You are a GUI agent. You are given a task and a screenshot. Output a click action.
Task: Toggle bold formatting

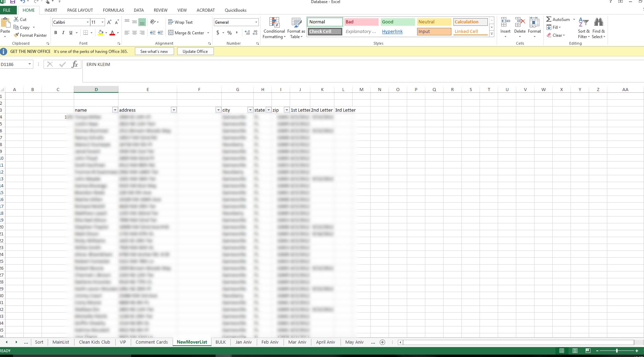56,33
